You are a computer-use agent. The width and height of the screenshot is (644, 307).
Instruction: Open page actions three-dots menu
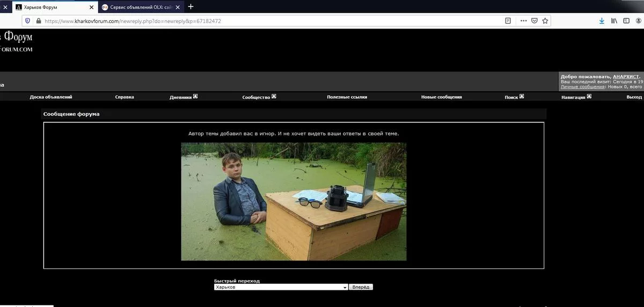(x=523, y=21)
